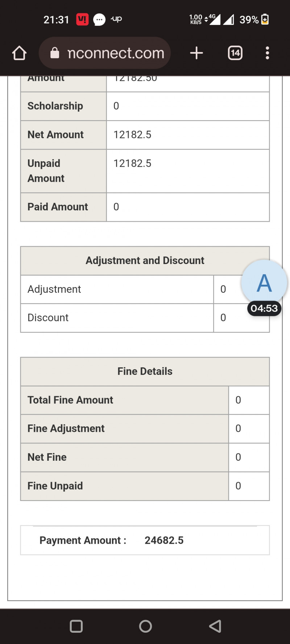Tap the padlock site security icon
The width and height of the screenshot is (290, 644).
[x=55, y=53]
